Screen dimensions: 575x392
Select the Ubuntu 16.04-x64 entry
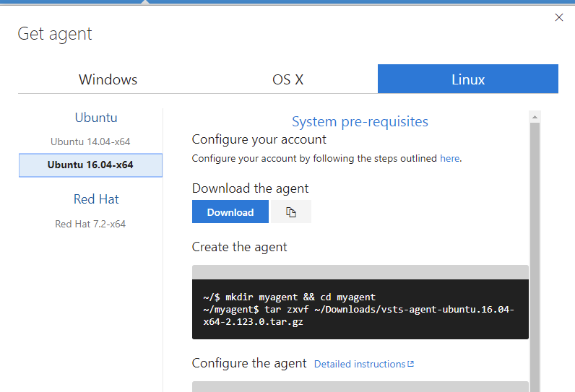point(90,165)
